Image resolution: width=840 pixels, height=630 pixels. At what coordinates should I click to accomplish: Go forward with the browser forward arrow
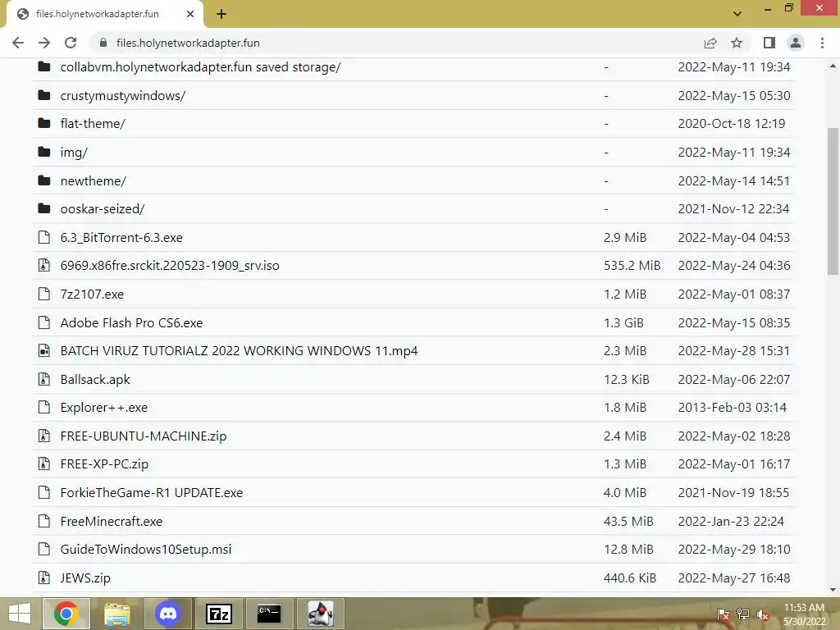tap(44, 43)
